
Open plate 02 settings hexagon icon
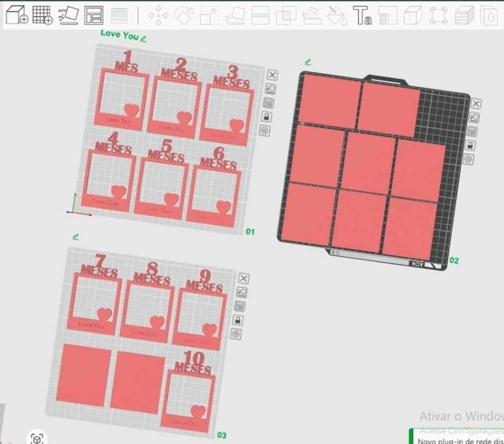[468, 159]
